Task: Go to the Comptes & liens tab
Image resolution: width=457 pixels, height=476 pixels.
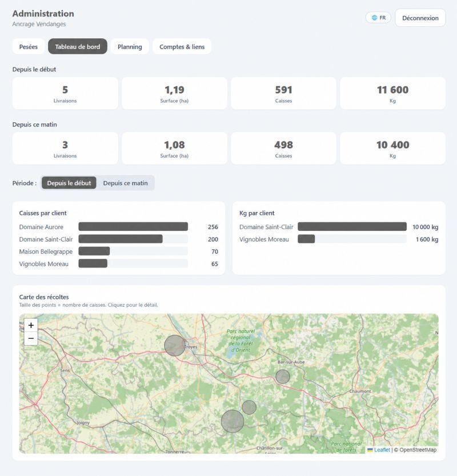Action: tap(182, 46)
